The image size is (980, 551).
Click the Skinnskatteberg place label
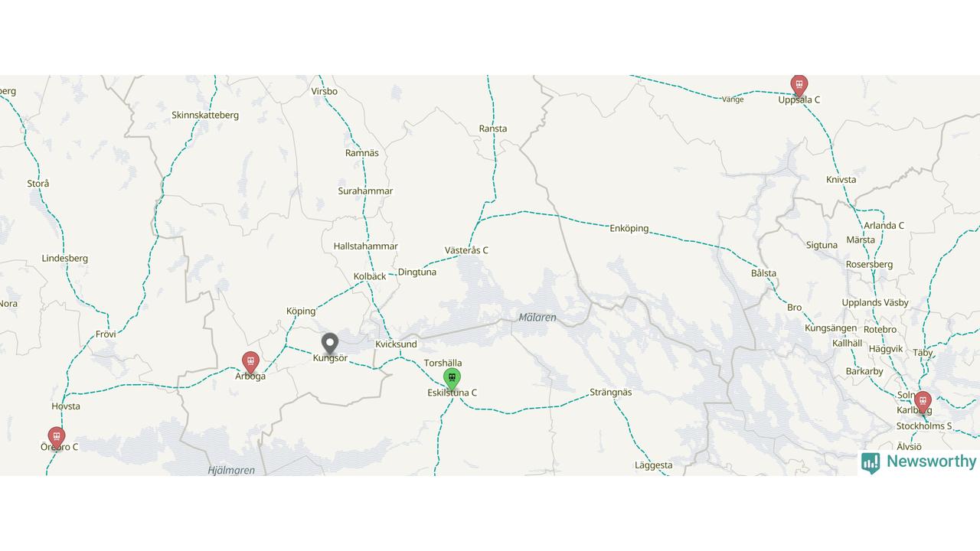point(205,115)
